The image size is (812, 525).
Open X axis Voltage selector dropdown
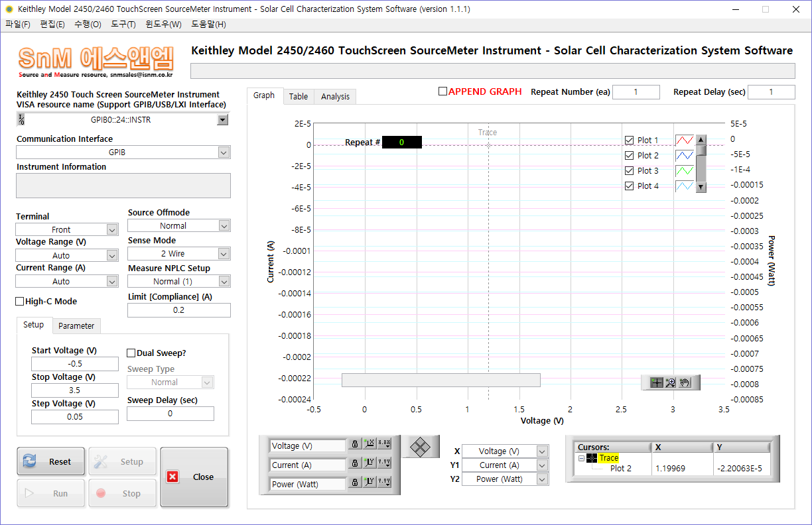click(542, 451)
